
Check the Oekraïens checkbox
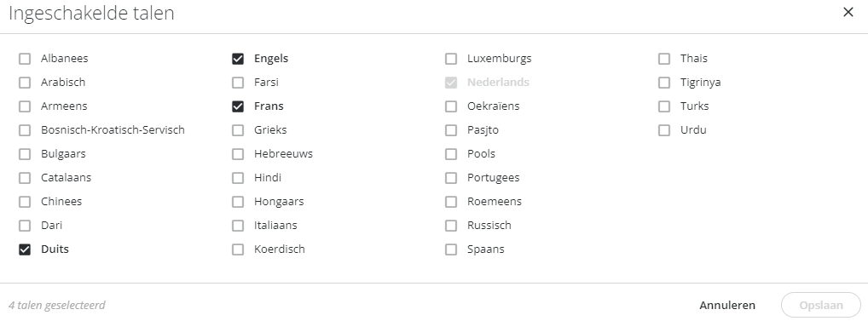coord(451,106)
